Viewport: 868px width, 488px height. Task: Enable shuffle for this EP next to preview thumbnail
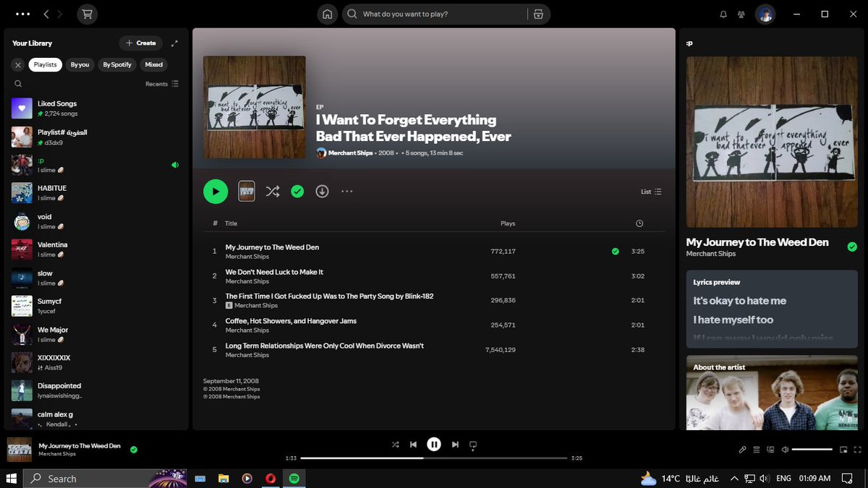pos(273,192)
